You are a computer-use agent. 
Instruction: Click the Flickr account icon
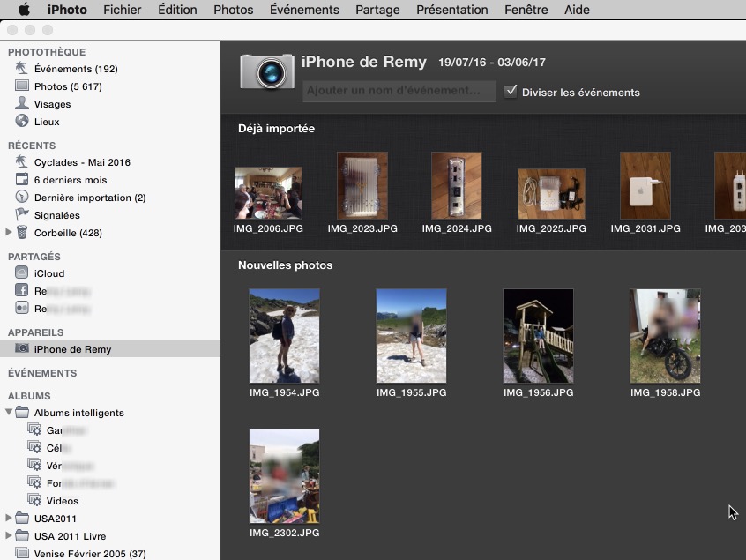(x=21, y=308)
